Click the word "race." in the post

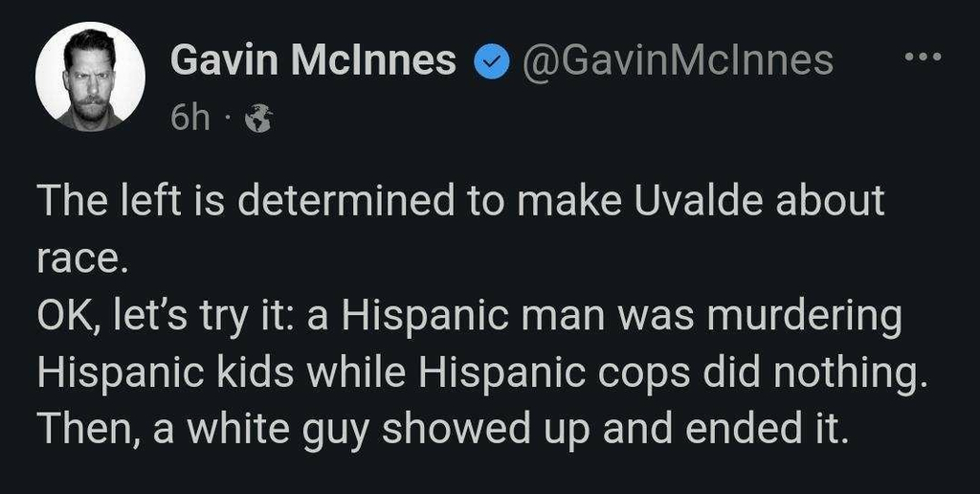(x=82, y=259)
